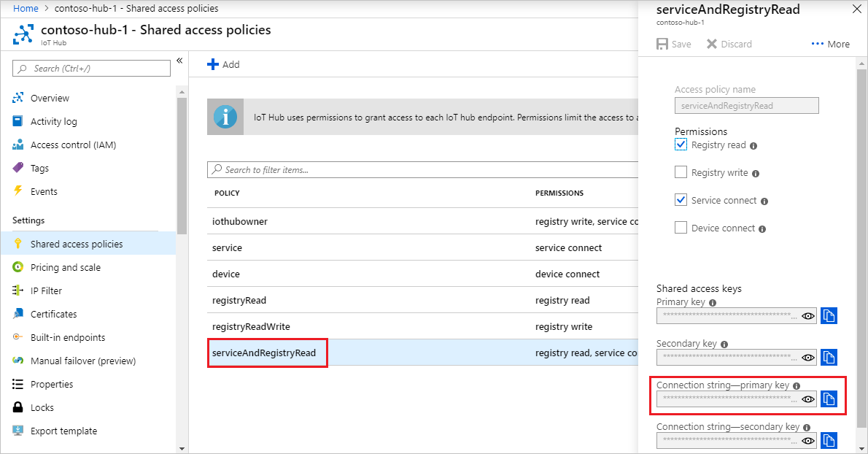868x454 pixels.
Task: Click the IoT Hub icon beside the title
Action: (x=23, y=34)
